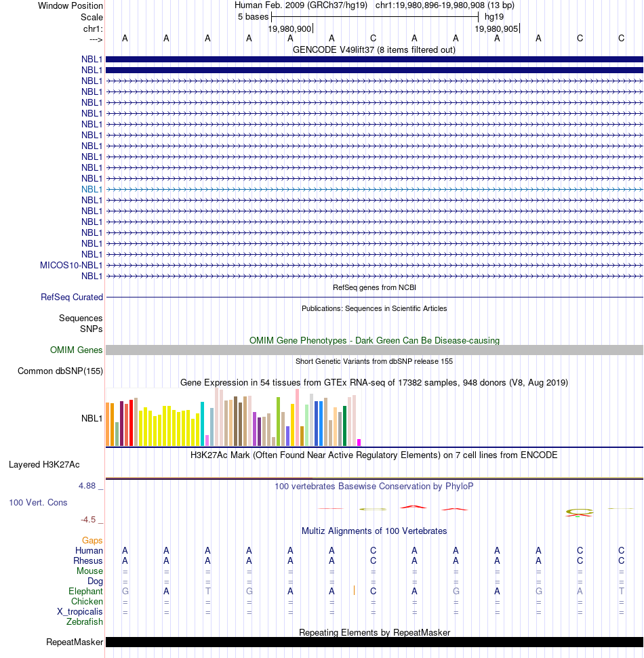Click the Layered H3K27Ac track label
644x658 pixels.
44,465
